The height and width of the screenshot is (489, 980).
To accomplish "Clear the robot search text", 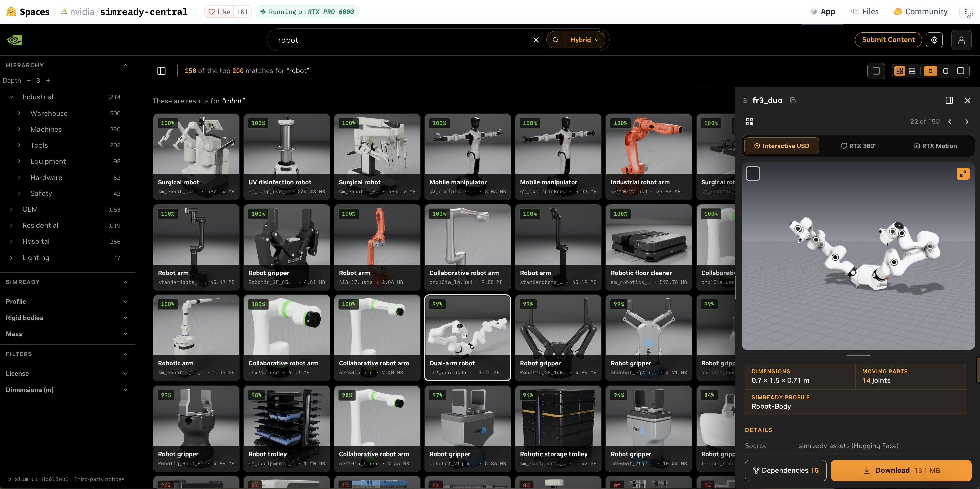I will click(x=536, y=40).
